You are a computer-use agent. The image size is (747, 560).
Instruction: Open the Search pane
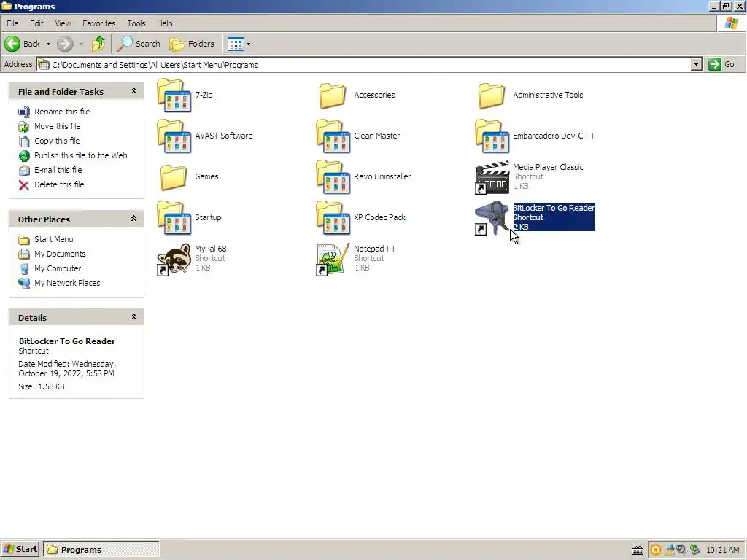click(139, 44)
